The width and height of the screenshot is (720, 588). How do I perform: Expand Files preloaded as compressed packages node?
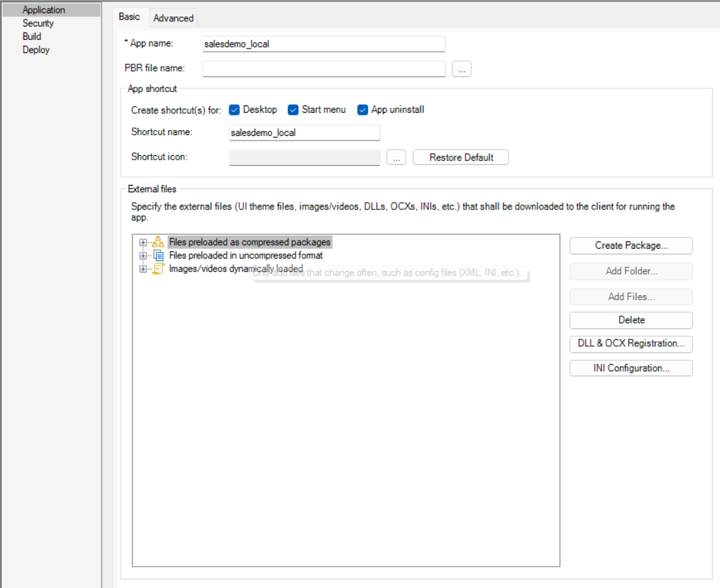pyautogui.click(x=143, y=243)
